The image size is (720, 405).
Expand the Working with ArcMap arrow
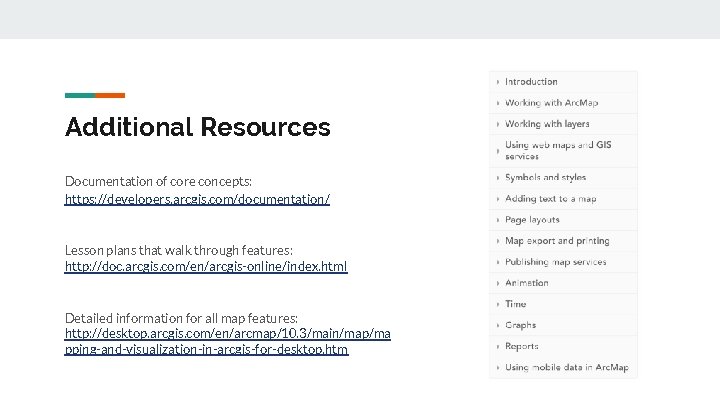(x=498, y=103)
